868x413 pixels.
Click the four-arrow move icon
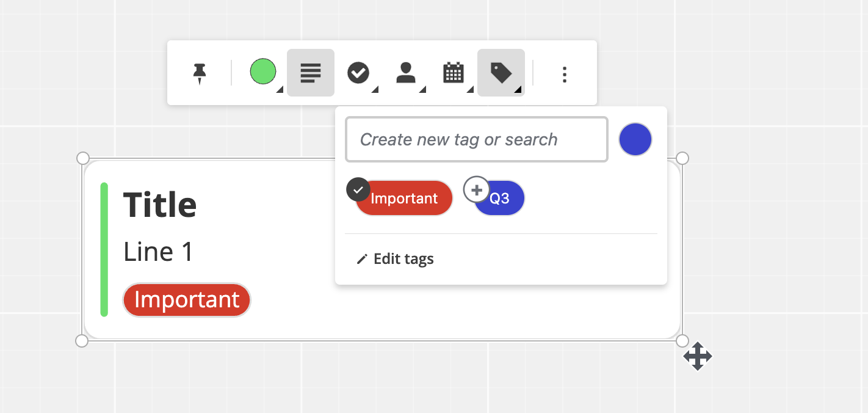pos(698,357)
